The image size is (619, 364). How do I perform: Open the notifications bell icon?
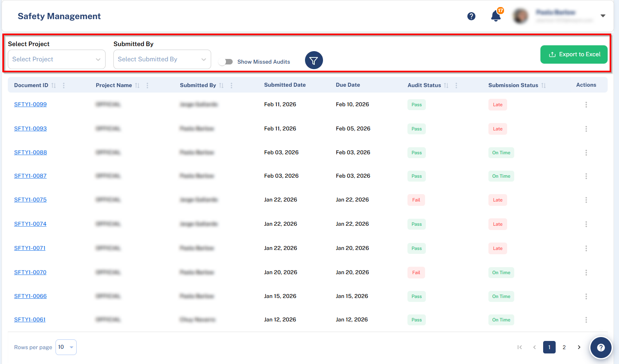496,16
